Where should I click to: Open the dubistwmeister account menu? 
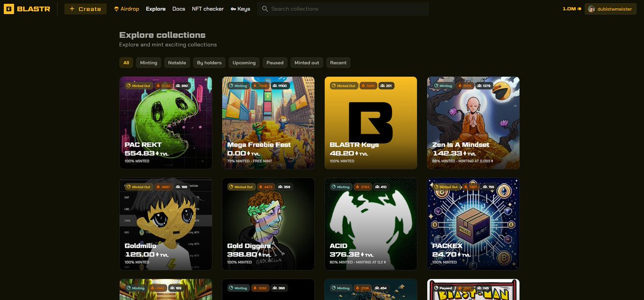[612, 9]
